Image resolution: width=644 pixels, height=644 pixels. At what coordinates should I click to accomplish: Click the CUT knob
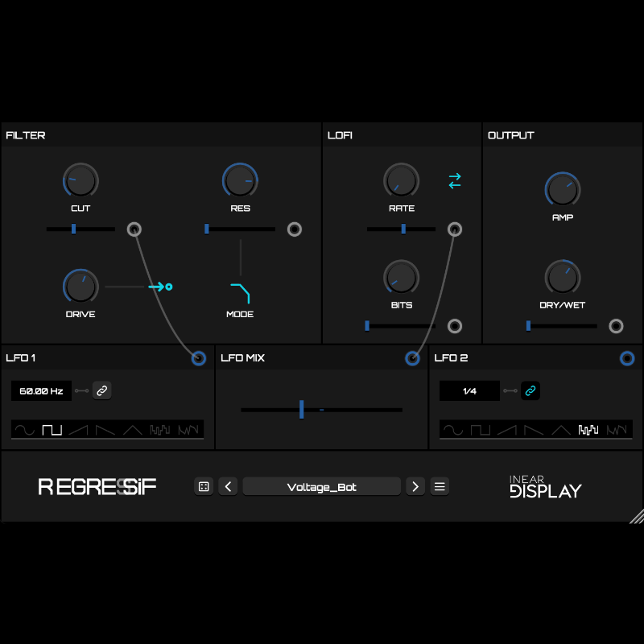click(x=80, y=180)
